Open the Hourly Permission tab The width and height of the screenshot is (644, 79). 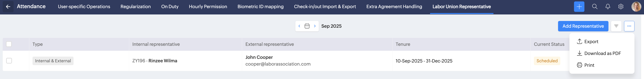(208, 7)
